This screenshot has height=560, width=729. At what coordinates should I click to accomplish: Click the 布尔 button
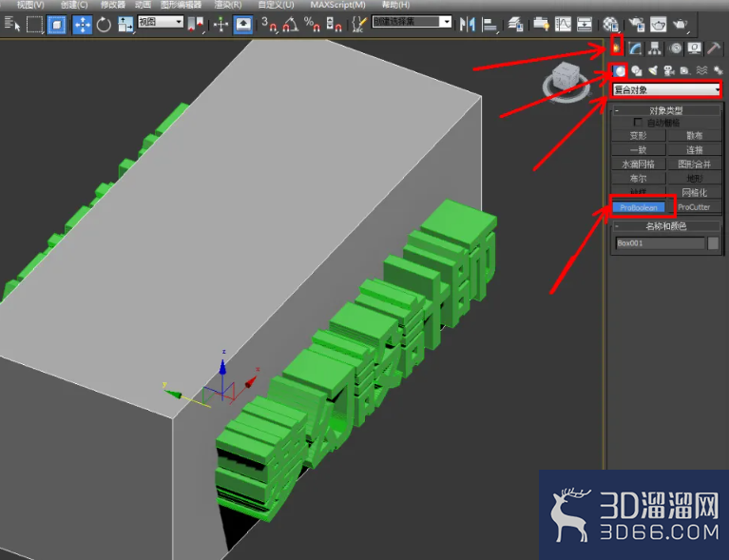639,179
